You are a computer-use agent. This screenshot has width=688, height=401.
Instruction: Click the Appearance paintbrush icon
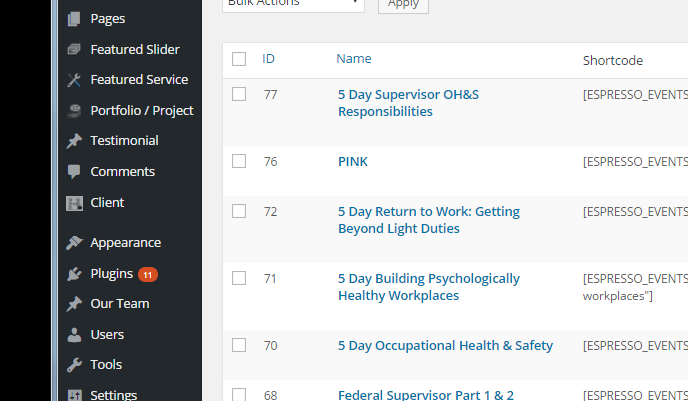pyautogui.click(x=74, y=243)
